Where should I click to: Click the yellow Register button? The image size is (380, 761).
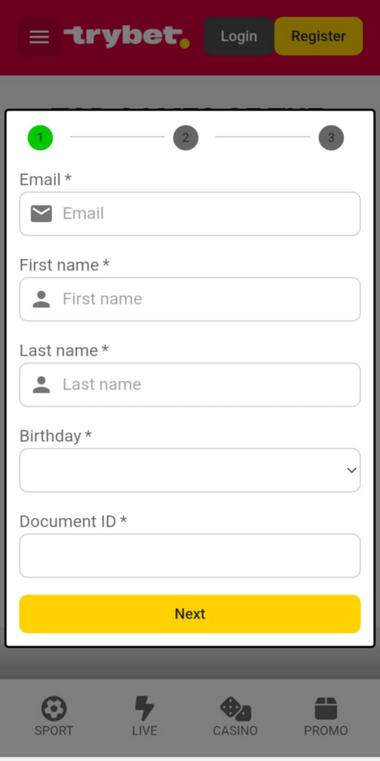[x=318, y=36]
